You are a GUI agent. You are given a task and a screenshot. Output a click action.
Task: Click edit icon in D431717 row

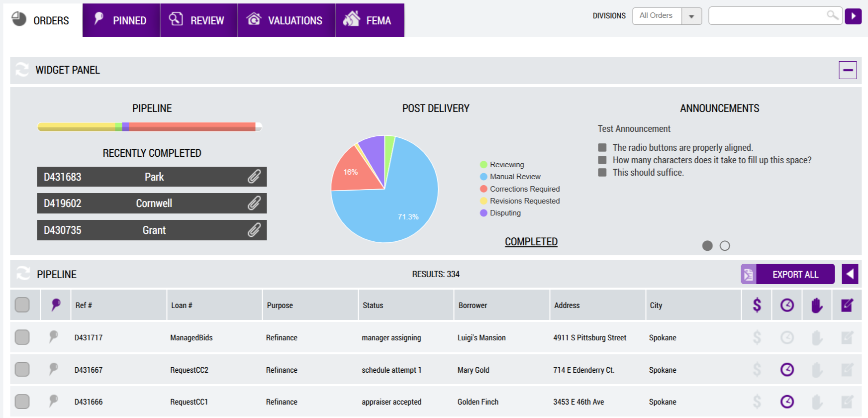[x=847, y=337]
